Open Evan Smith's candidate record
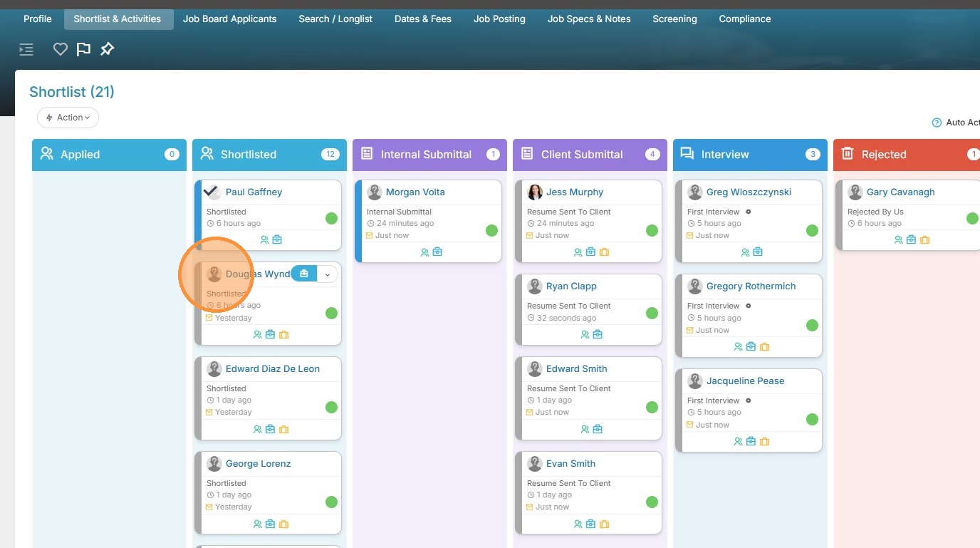 tap(570, 464)
